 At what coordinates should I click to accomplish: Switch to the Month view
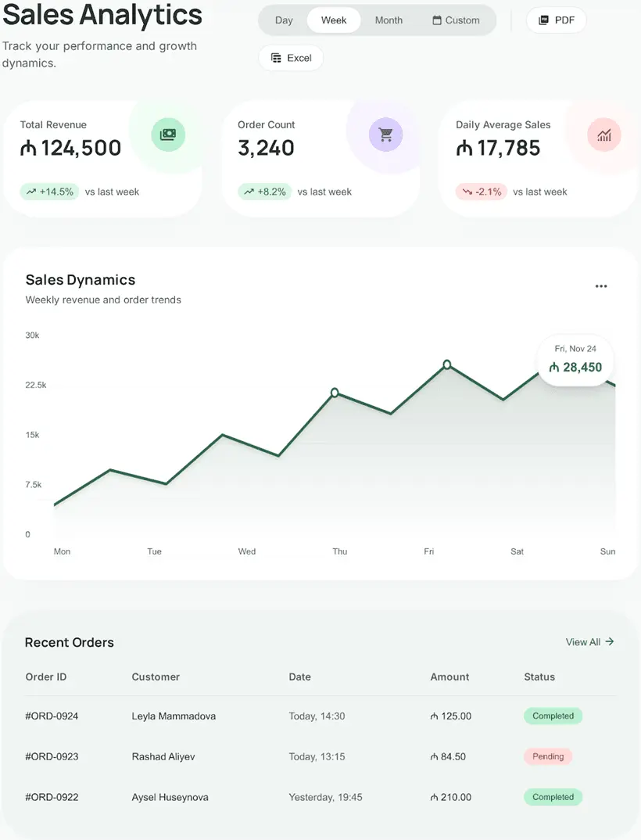tap(389, 20)
